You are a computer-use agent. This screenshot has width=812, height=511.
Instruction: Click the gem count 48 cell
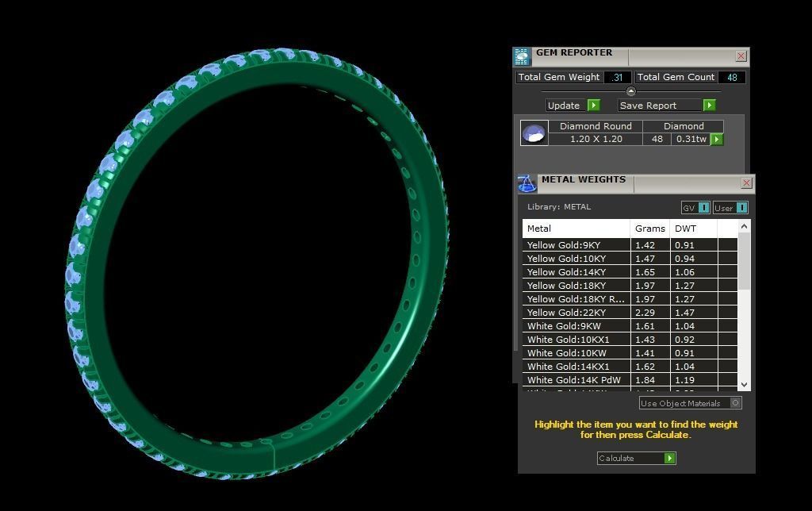[657, 139]
